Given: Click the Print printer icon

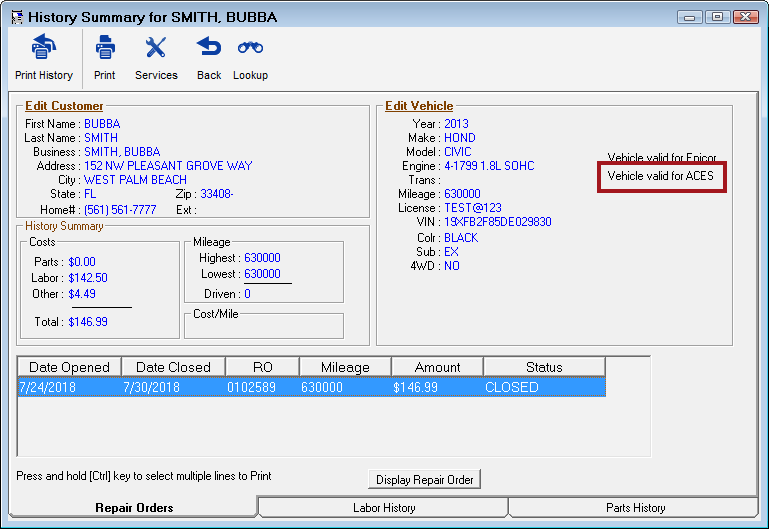Looking at the screenshot, I should [x=105, y=48].
